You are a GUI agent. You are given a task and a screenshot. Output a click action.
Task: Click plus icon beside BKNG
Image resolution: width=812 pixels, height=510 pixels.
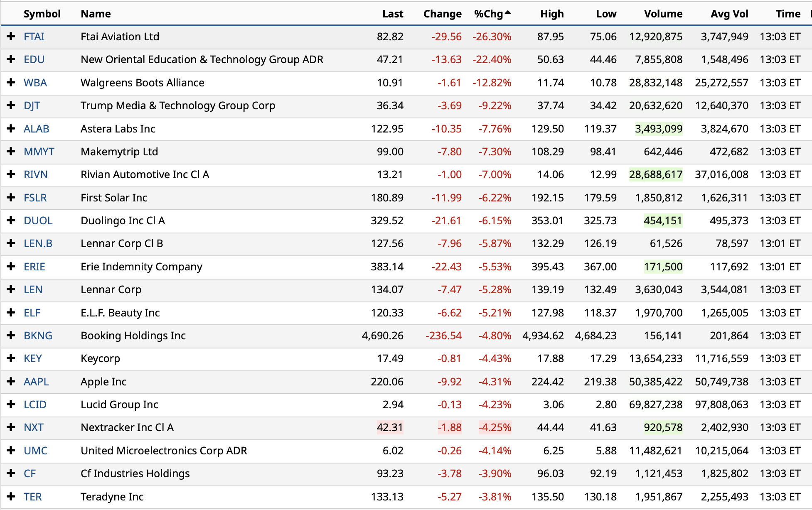coord(11,336)
